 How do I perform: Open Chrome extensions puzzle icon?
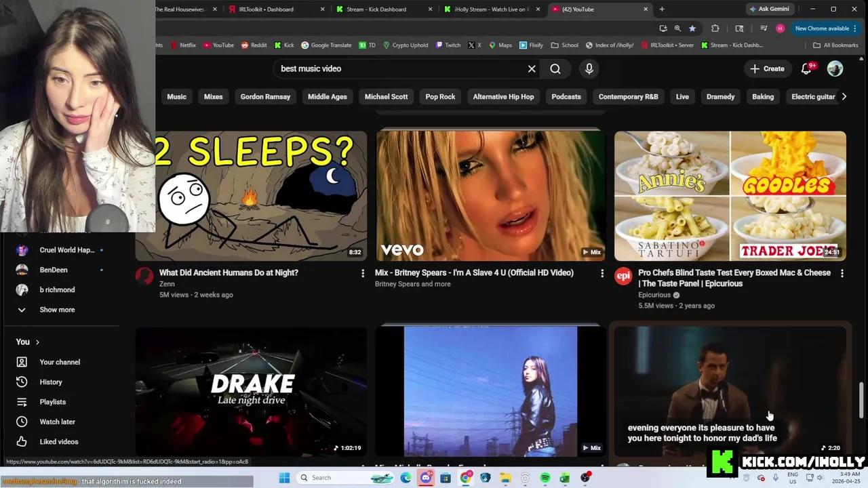[715, 28]
